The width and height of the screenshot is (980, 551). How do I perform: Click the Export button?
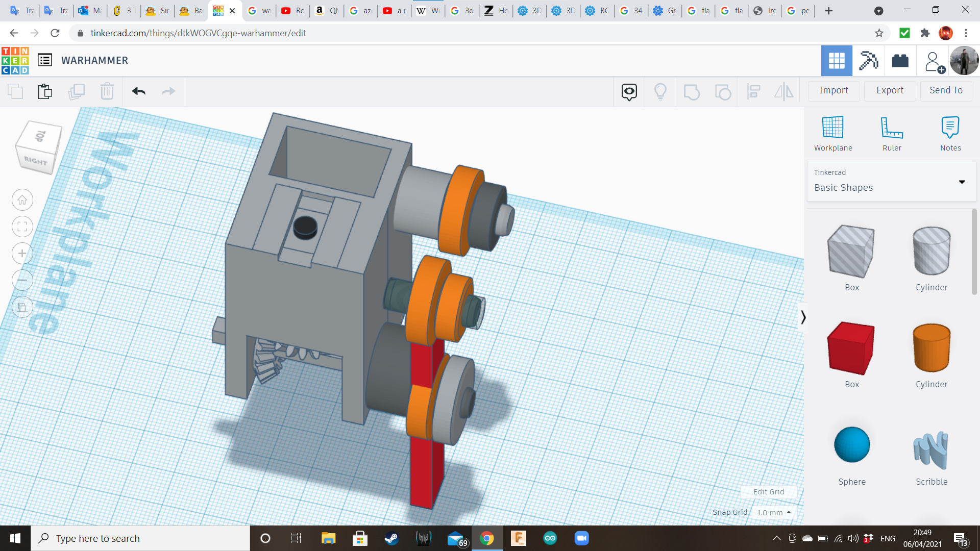(890, 90)
